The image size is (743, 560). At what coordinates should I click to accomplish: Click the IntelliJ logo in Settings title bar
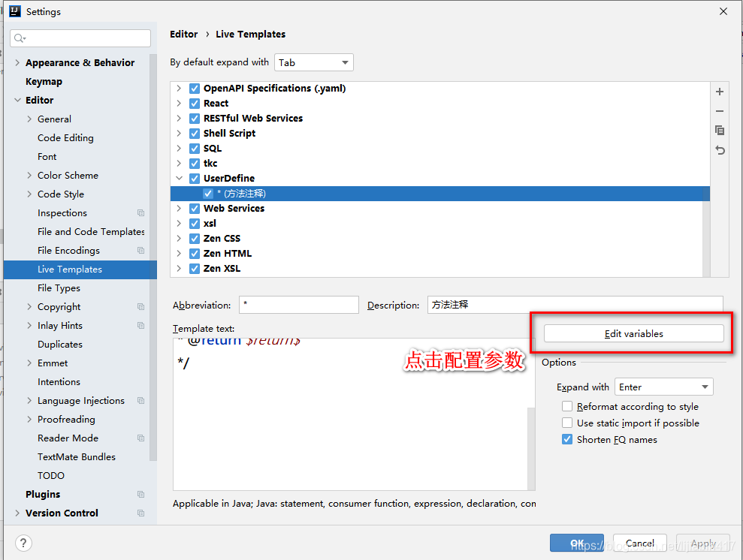tap(15, 11)
